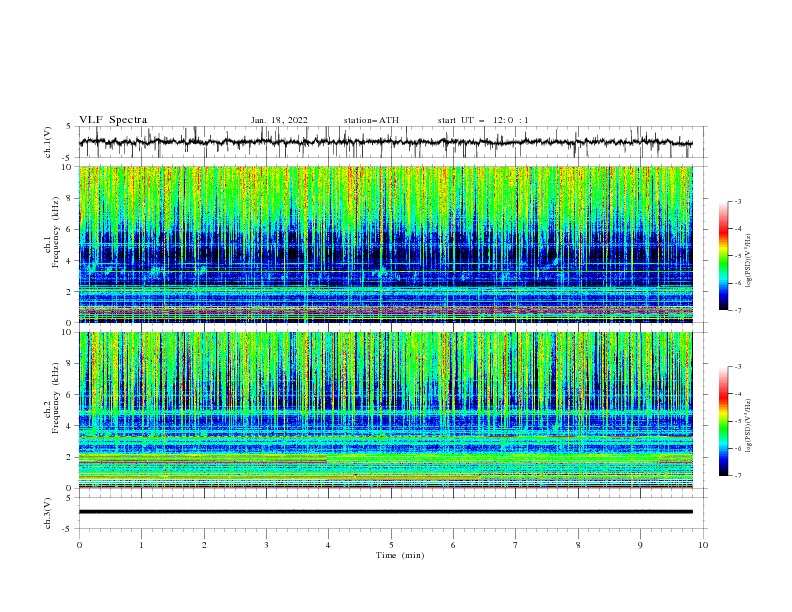Click the 'ch.3(V)' axis label

[48, 513]
